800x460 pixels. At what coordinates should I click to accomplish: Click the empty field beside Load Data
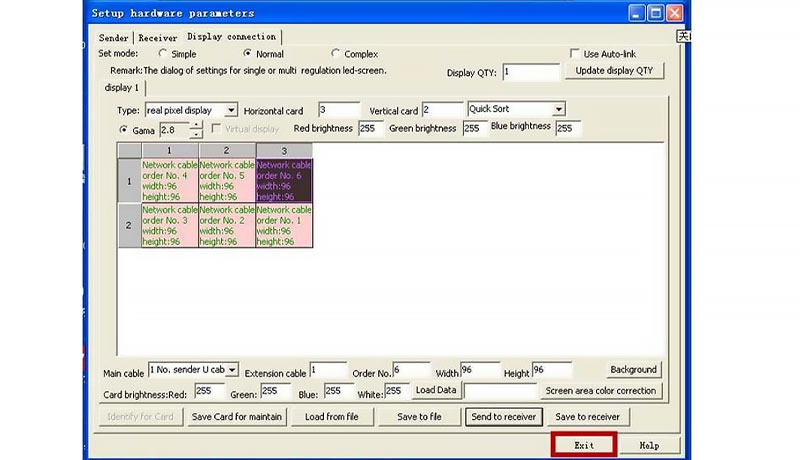[x=502, y=391]
